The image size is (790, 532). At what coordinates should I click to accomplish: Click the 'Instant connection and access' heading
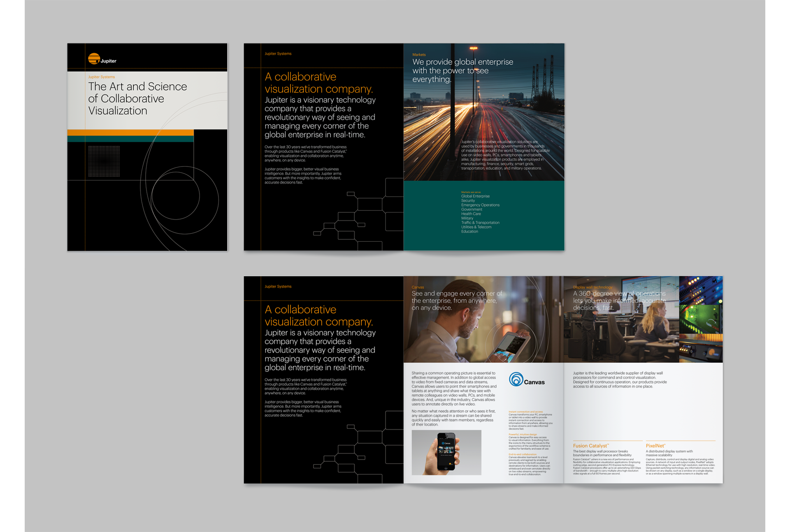525,412
